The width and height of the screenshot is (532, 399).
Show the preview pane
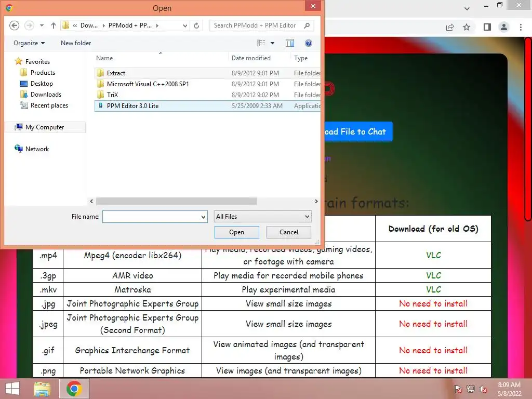click(290, 43)
